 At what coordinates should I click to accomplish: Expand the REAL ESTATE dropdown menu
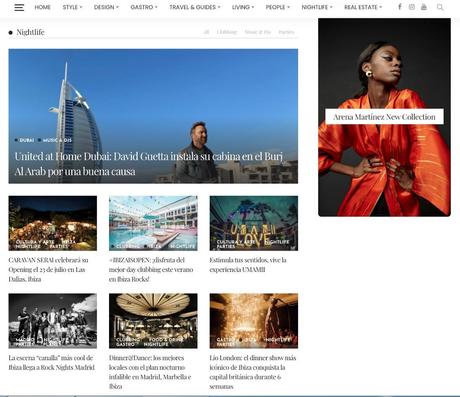pos(363,7)
